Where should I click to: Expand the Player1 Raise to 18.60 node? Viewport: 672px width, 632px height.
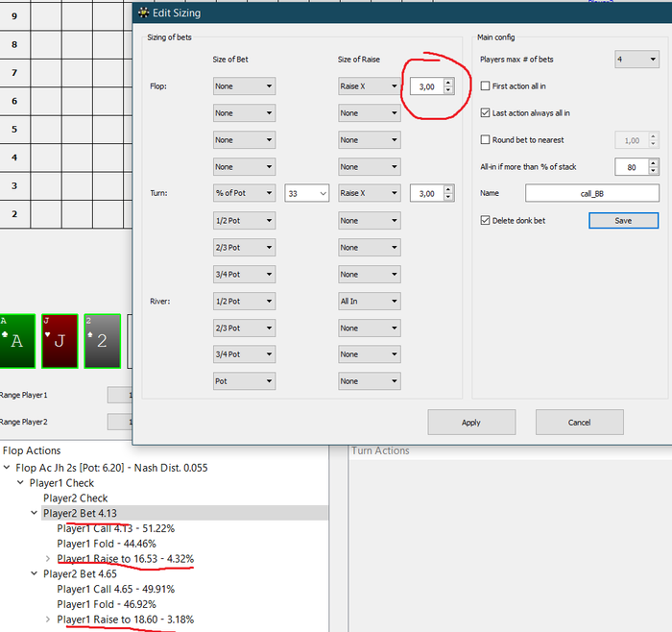pos(48,620)
